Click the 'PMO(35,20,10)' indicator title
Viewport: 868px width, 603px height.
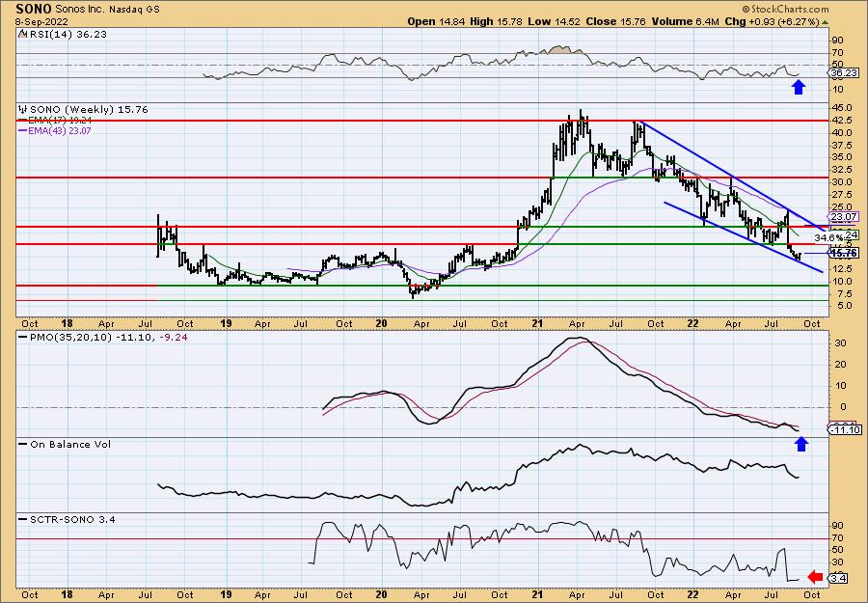click(71, 337)
